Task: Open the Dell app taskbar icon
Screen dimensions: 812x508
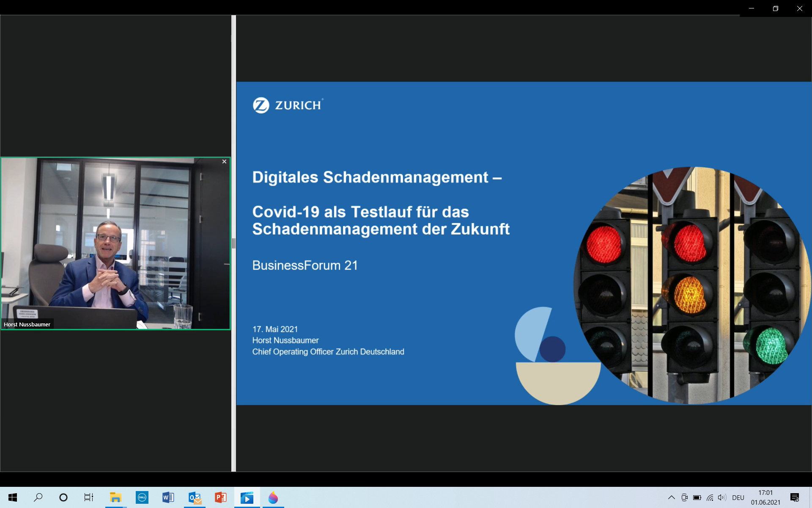Action: pos(142,497)
